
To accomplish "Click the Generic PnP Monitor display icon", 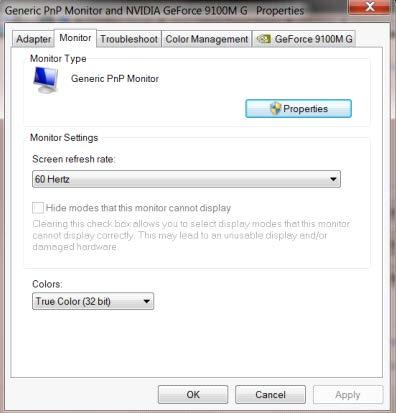I will coord(46,80).
